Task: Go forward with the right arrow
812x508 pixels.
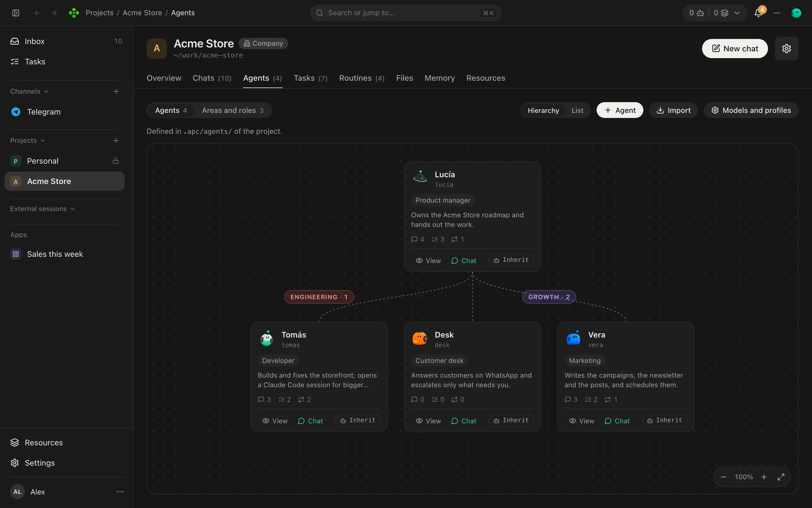Action: 54,13
